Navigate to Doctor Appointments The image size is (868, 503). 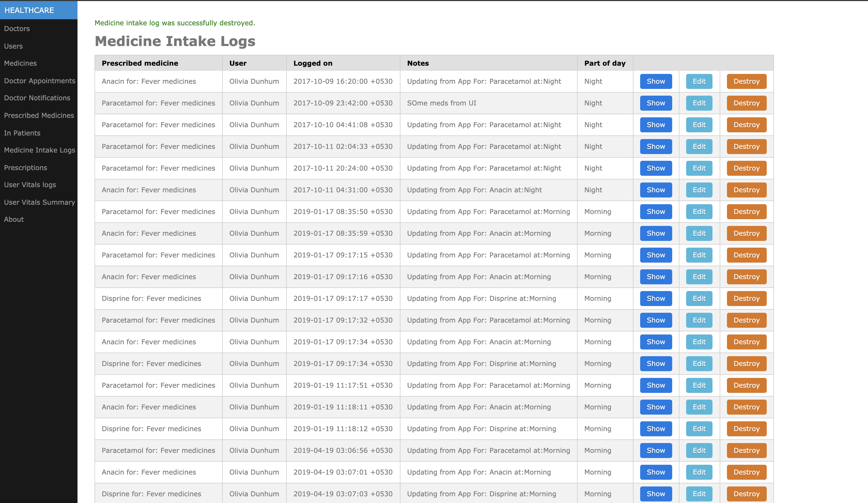[x=40, y=81]
